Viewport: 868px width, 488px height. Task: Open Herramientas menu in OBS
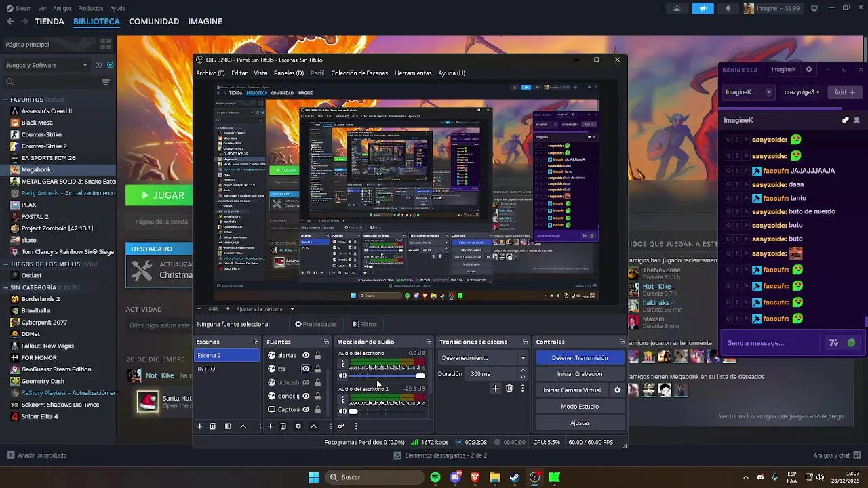click(413, 73)
